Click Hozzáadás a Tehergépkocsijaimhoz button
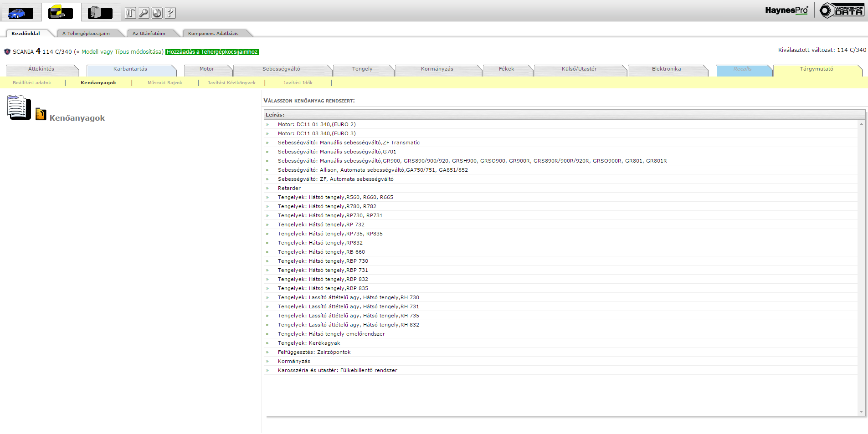 click(212, 52)
